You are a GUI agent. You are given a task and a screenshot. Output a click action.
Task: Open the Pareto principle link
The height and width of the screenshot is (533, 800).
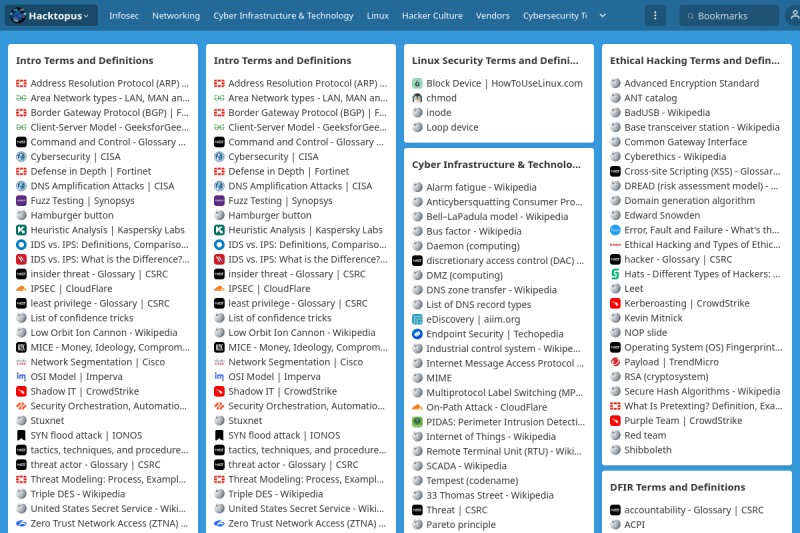[x=461, y=525]
